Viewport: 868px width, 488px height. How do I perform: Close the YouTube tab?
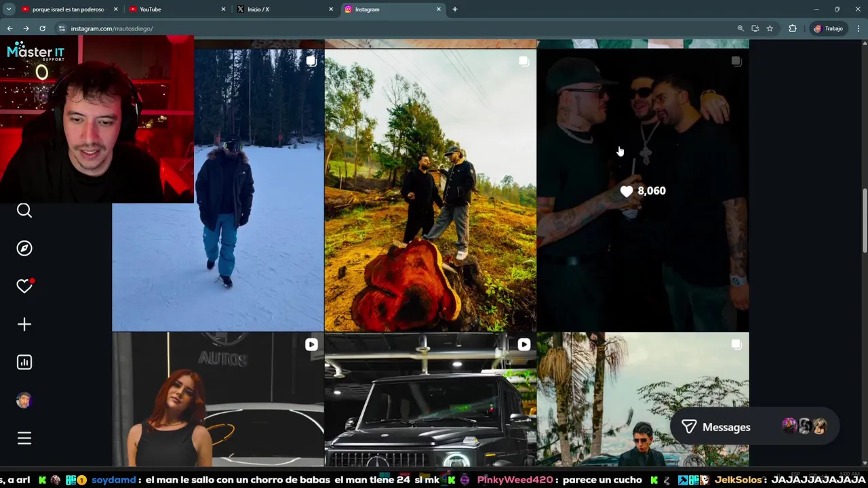(223, 9)
